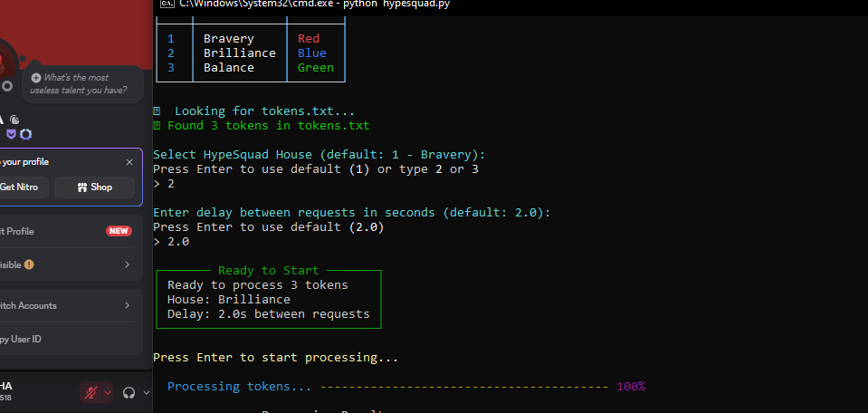Click the 'Select HypeSquad House' prompt line
The width and height of the screenshot is (868, 413).
point(319,155)
